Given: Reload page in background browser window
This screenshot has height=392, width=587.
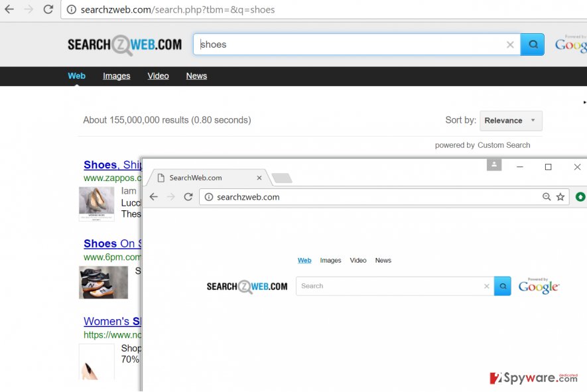Looking at the screenshot, I should (x=48, y=9).
